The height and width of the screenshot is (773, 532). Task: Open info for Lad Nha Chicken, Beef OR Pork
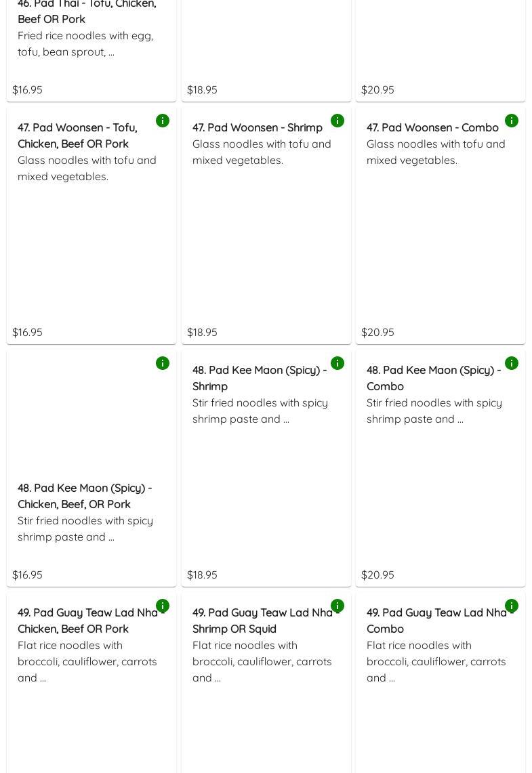[x=163, y=606]
